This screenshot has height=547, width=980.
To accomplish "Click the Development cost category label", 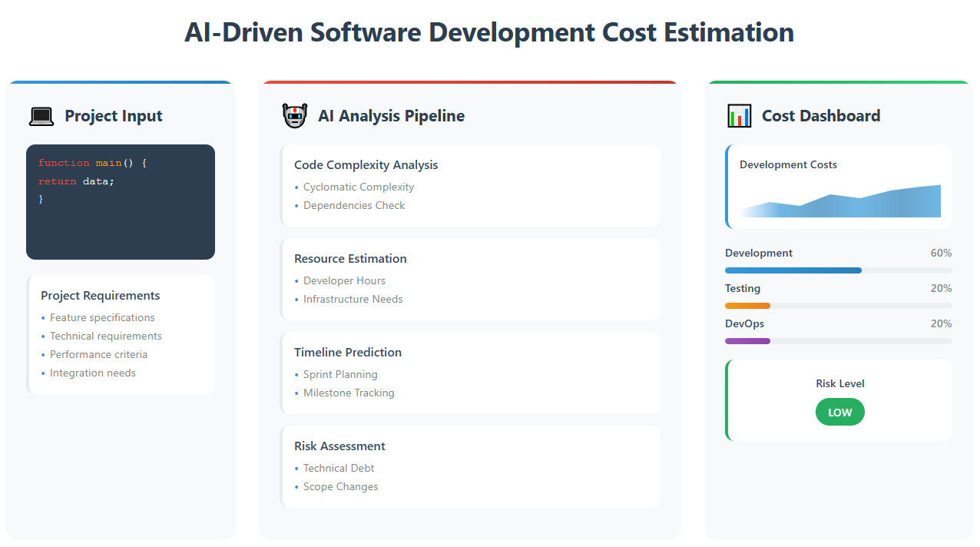I will coord(759,253).
